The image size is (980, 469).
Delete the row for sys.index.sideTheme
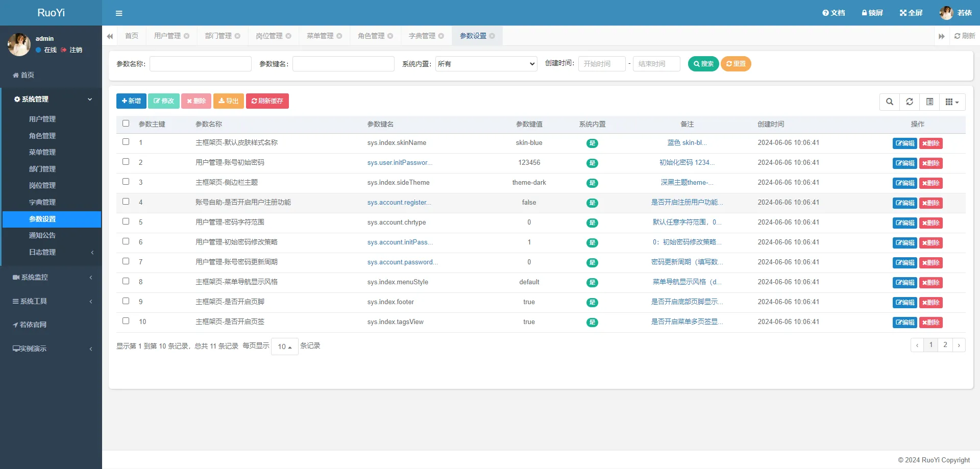click(x=931, y=183)
